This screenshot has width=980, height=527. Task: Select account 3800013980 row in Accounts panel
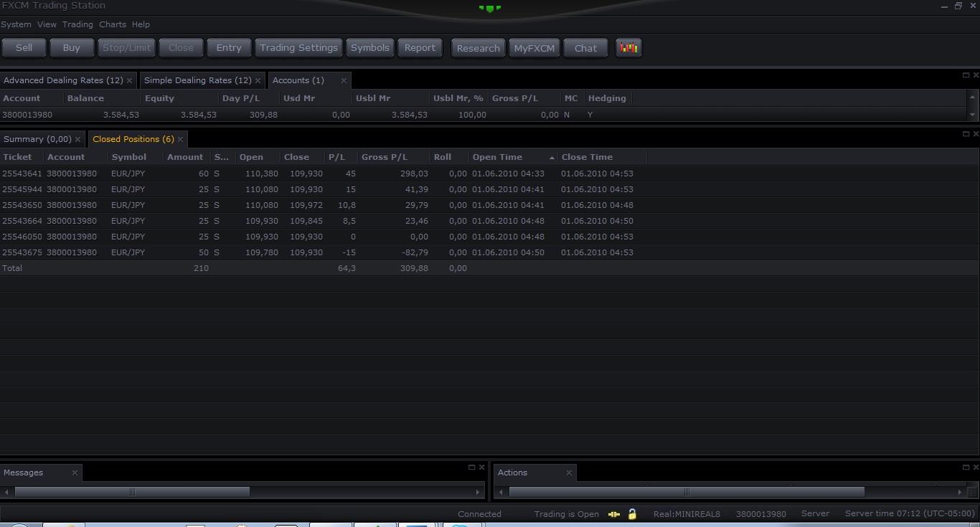coord(484,115)
